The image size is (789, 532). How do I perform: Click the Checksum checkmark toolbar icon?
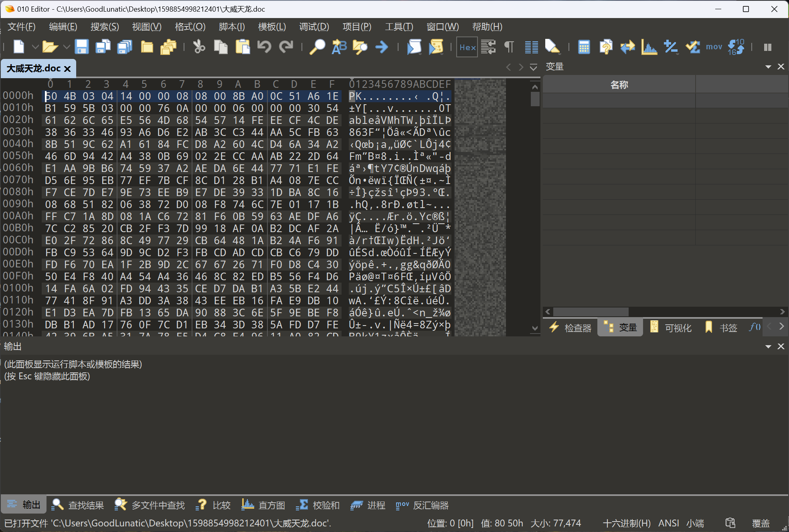692,47
